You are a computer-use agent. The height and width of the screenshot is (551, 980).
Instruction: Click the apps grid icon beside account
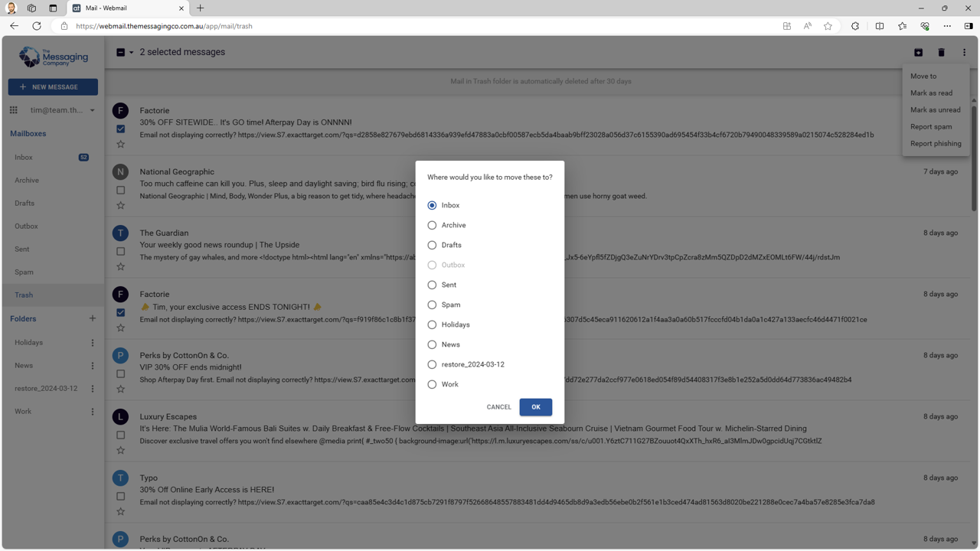(14, 110)
